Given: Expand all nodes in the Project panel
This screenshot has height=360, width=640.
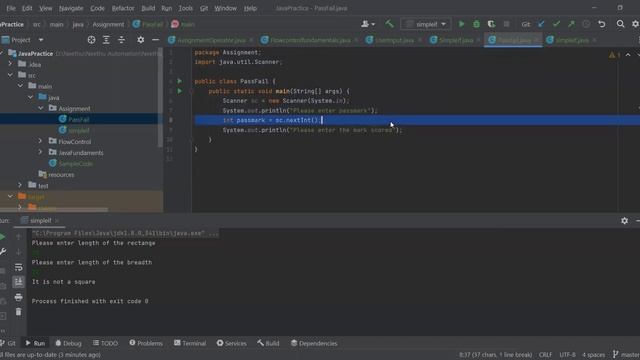Looking at the screenshot, I should [x=106, y=40].
